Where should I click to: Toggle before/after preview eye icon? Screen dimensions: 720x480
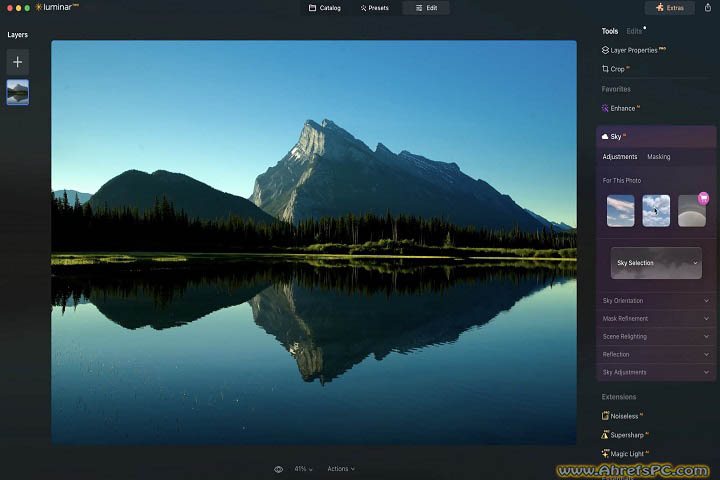coord(278,469)
